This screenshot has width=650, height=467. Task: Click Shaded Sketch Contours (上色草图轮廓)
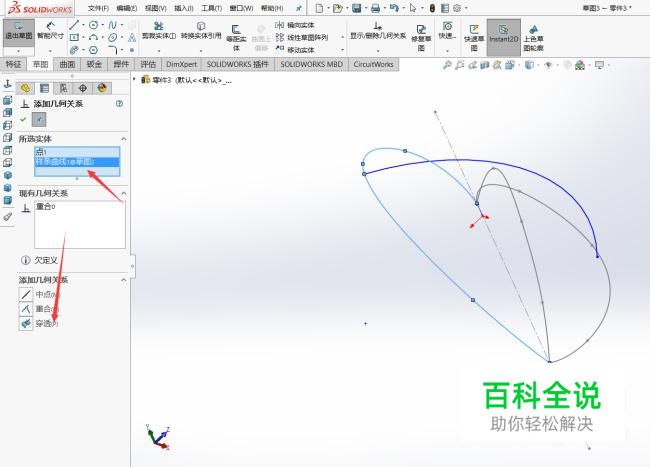point(533,38)
